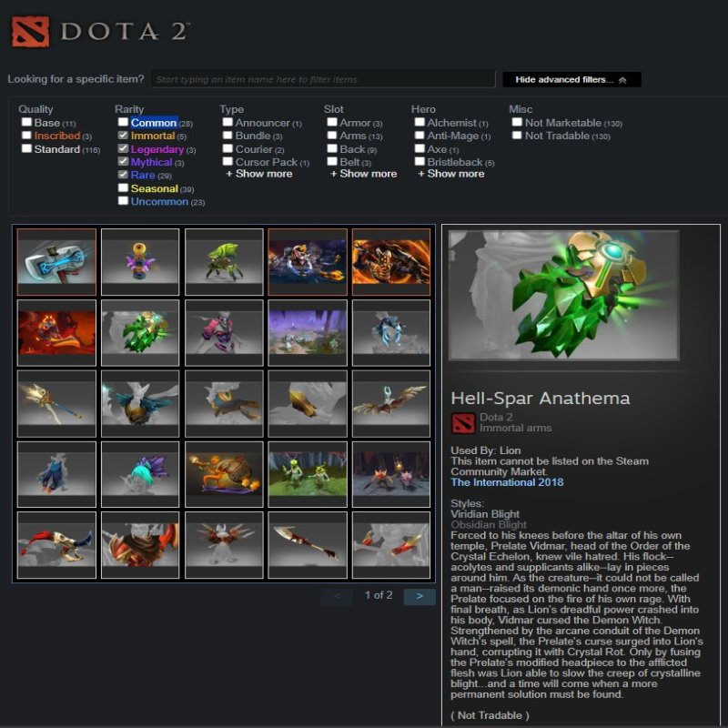
Task: Open The International 2018 link
Action: pos(507,482)
